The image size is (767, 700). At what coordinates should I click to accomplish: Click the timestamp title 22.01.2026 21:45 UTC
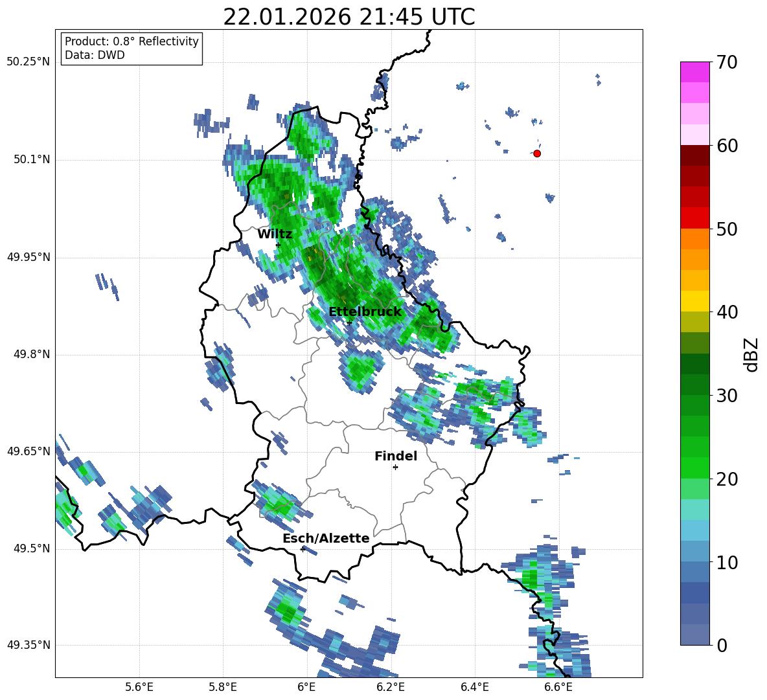point(349,17)
